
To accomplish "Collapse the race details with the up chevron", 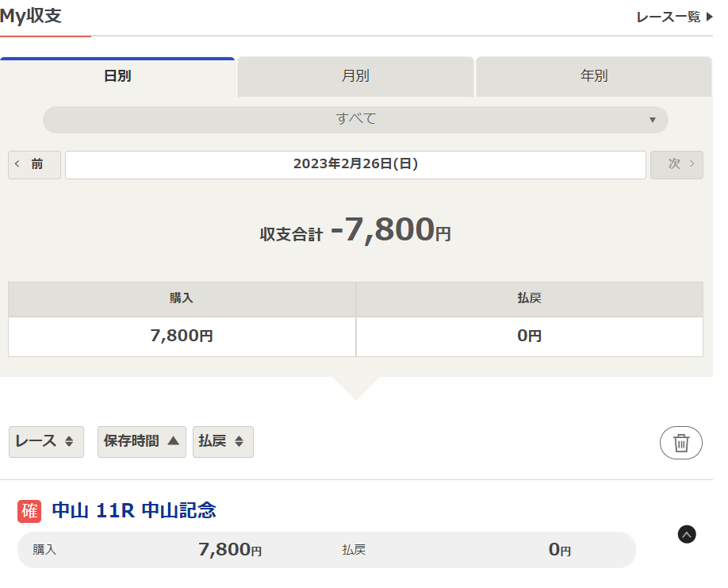I will pos(686,535).
